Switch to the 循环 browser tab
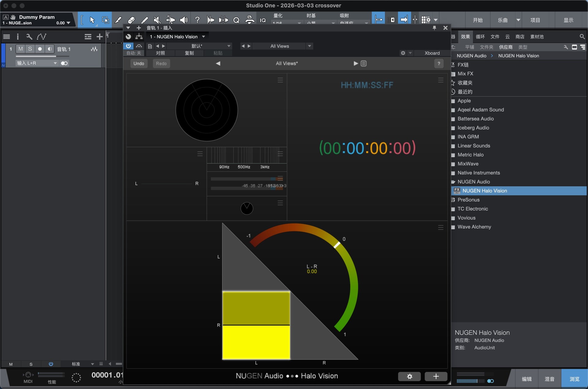Screen dimensions: 588x389 [480, 37]
